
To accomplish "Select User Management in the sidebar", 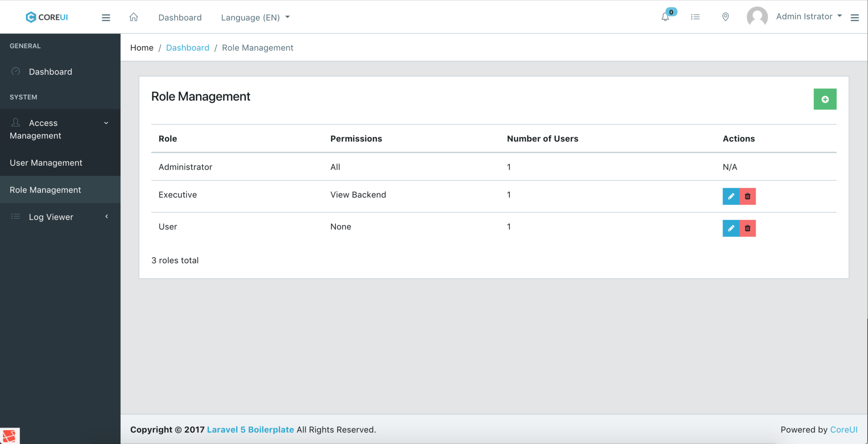I will (x=46, y=162).
